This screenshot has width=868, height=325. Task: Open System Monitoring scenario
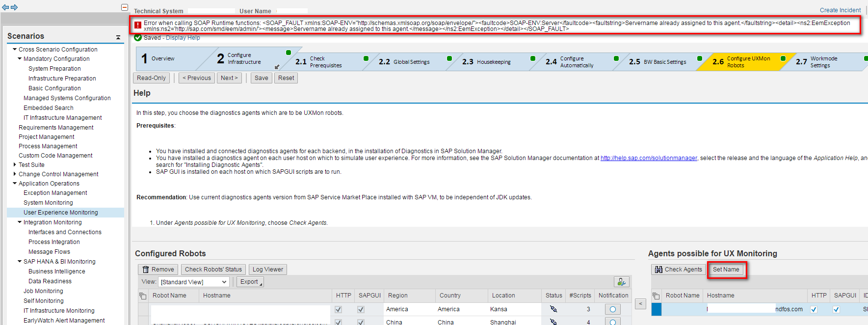[x=48, y=203]
